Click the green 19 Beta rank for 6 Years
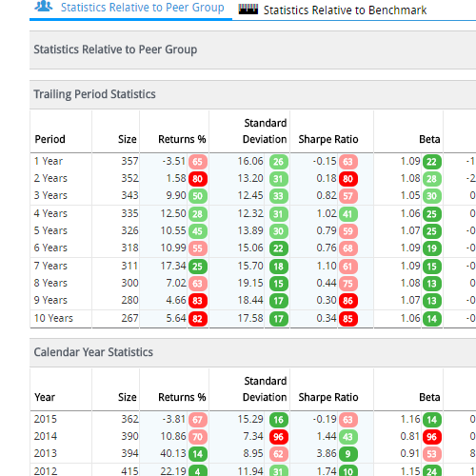Image resolution: width=476 pixels, height=476 pixels. click(432, 248)
